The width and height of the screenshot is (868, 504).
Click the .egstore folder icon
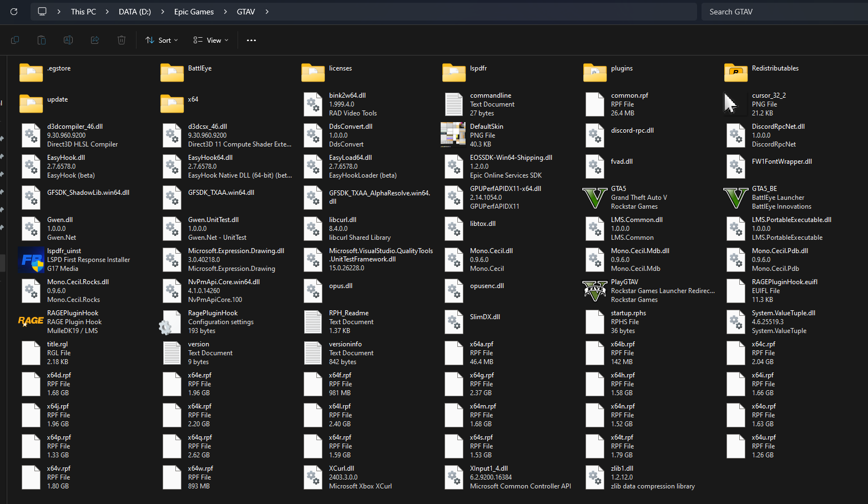(x=31, y=72)
